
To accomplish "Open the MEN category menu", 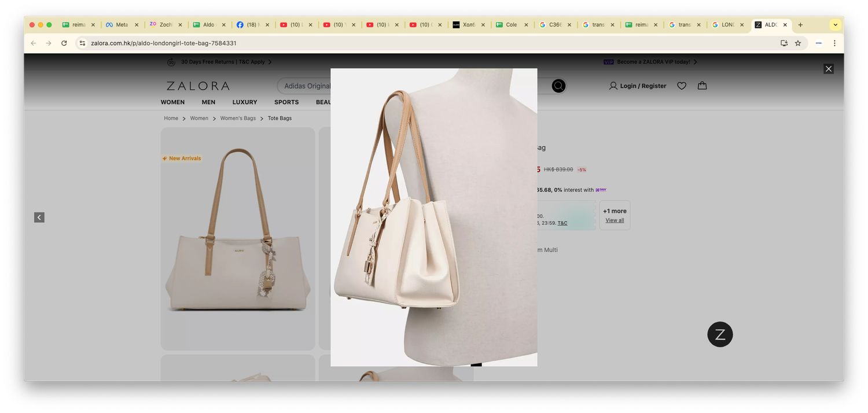I will point(208,102).
